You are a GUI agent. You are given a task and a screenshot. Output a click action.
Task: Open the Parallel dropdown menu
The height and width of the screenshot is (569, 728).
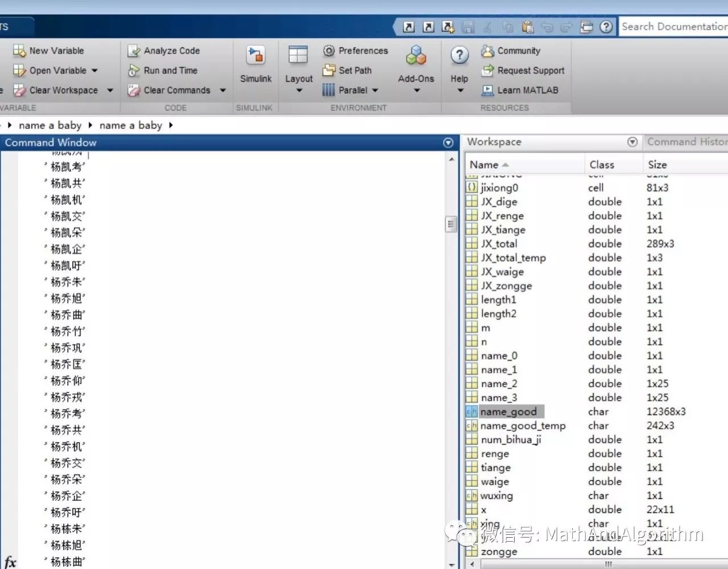[x=375, y=90]
